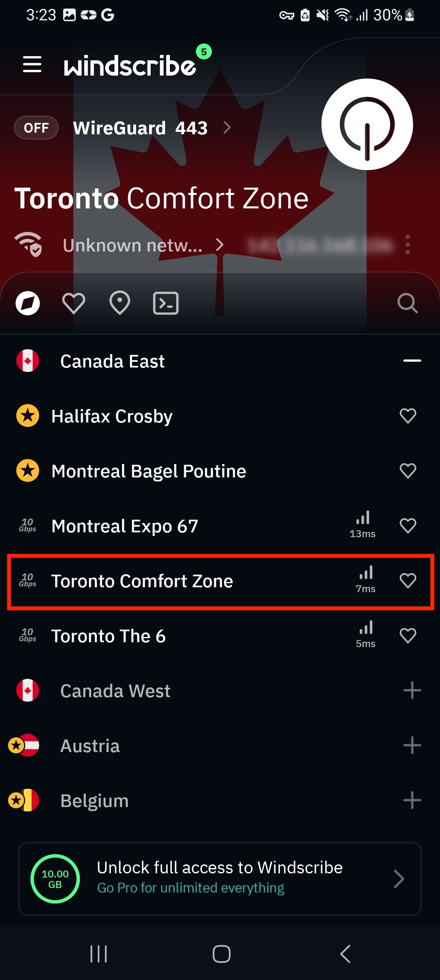Switch to the Favorites heart tab

[x=74, y=303]
